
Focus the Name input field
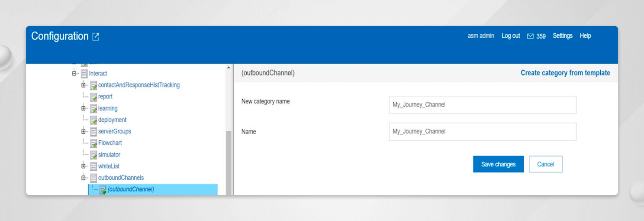click(483, 132)
